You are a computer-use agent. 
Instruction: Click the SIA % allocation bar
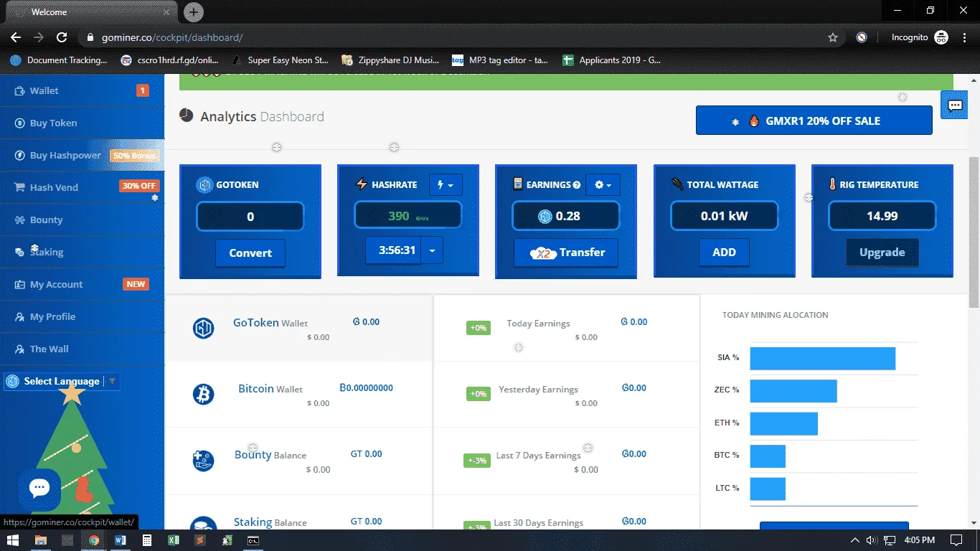tap(823, 359)
